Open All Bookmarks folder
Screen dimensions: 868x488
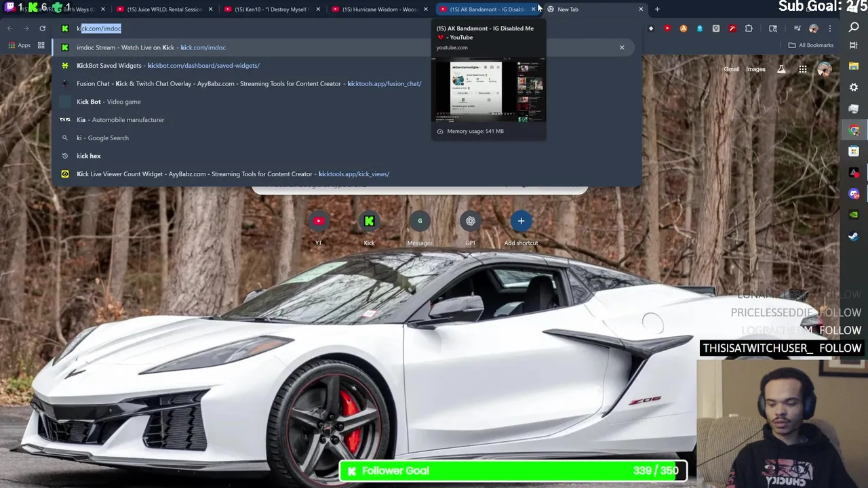point(810,45)
